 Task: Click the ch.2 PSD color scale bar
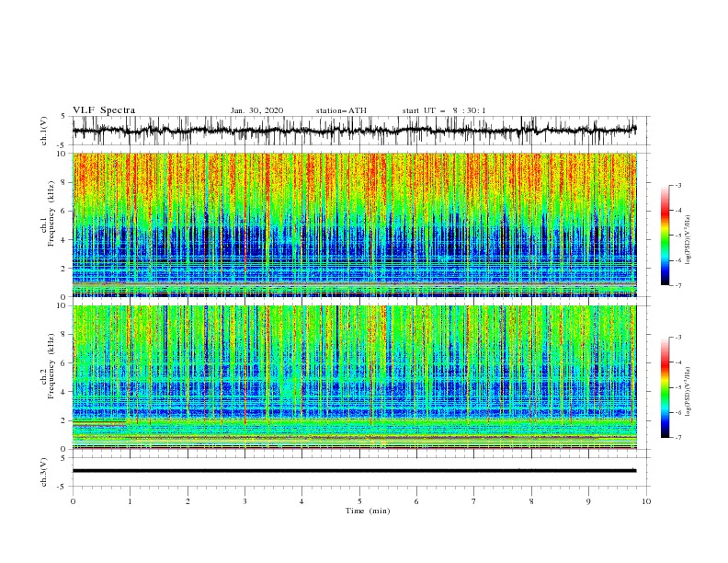click(665, 387)
